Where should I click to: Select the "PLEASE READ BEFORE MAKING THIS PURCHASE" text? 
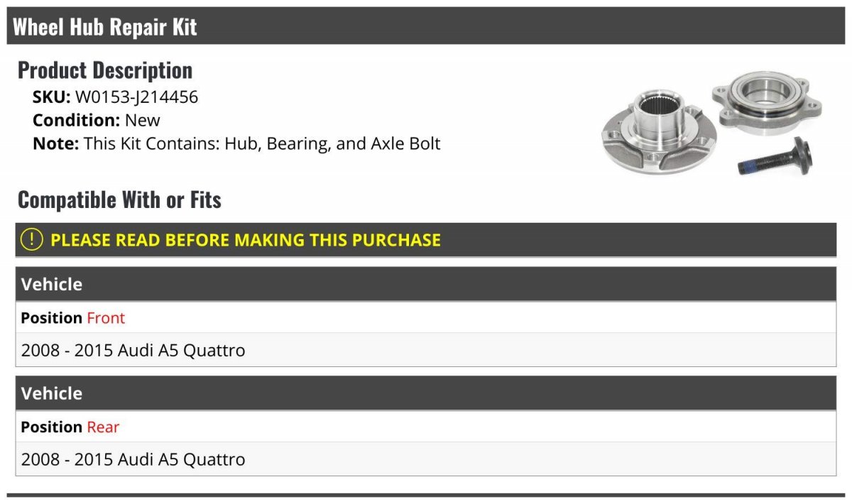tap(245, 240)
